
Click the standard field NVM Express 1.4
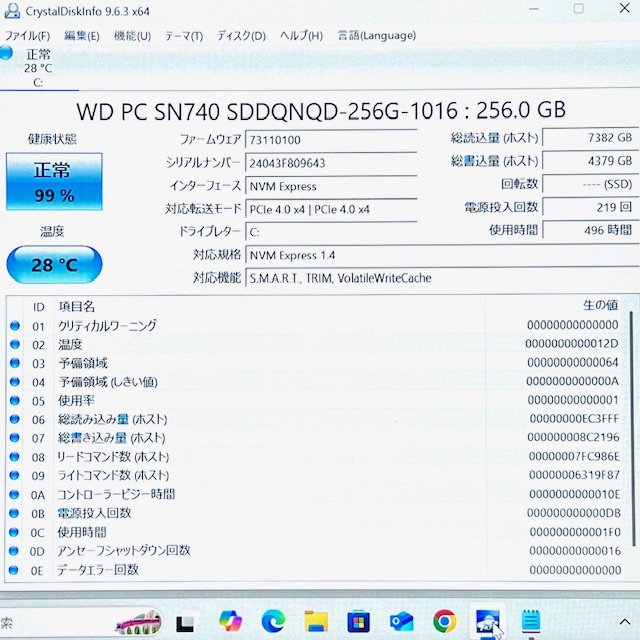(x=442, y=256)
